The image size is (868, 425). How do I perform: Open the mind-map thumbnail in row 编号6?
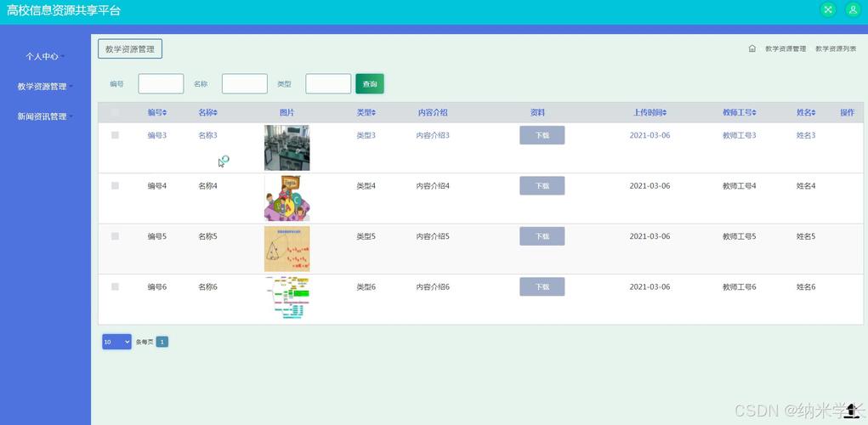coord(286,299)
